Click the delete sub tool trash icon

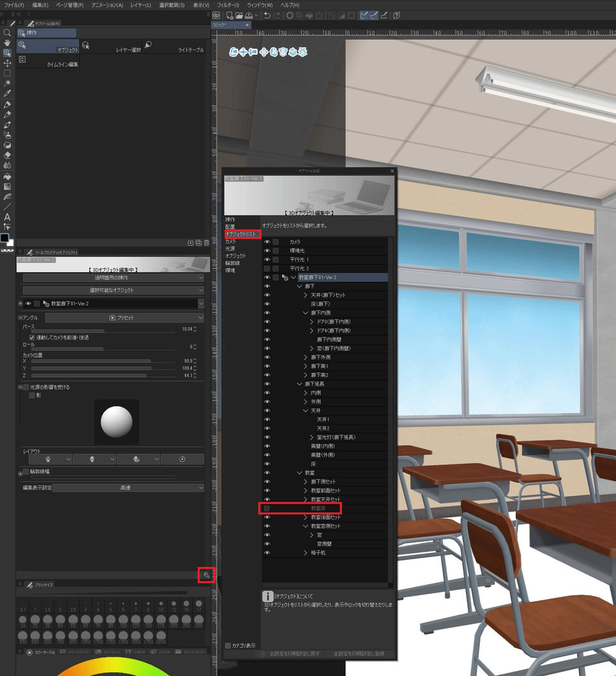(x=206, y=242)
